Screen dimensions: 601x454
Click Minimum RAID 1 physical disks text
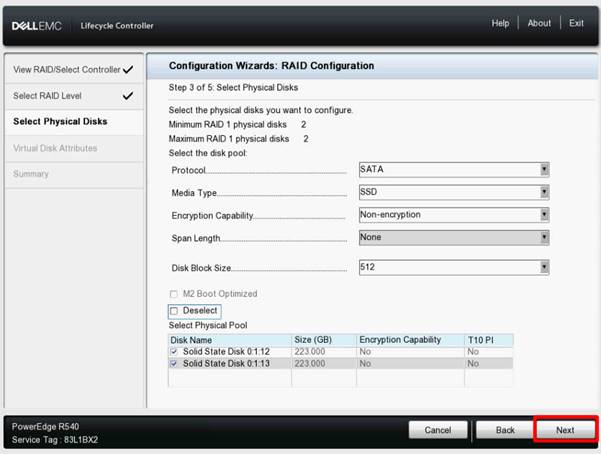(x=228, y=125)
